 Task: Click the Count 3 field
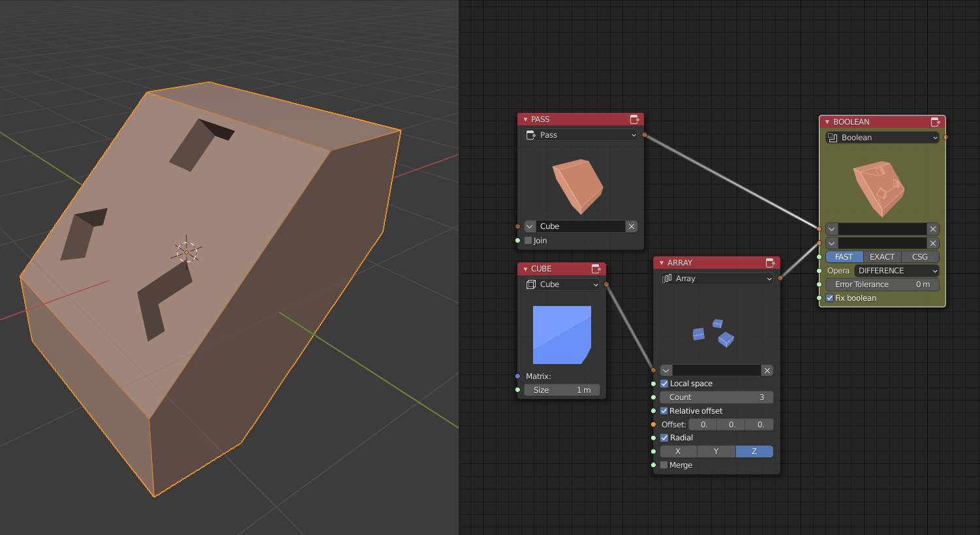tap(716, 397)
